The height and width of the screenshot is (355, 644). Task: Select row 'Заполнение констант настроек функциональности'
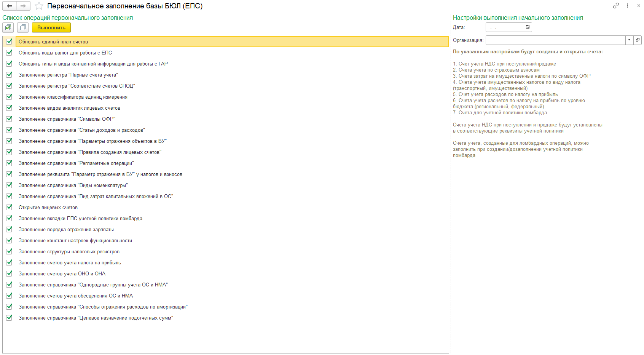(226, 240)
